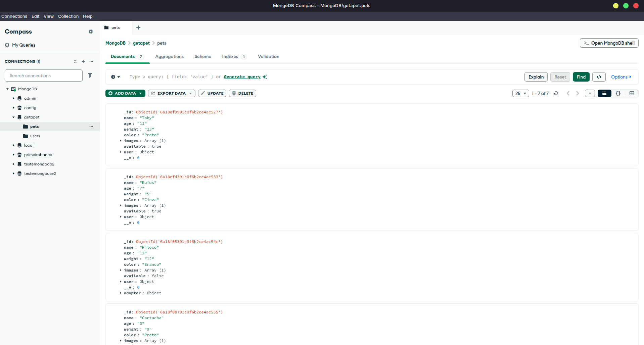
Task: Switch to JSON view of documents
Action: [x=618, y=93]
